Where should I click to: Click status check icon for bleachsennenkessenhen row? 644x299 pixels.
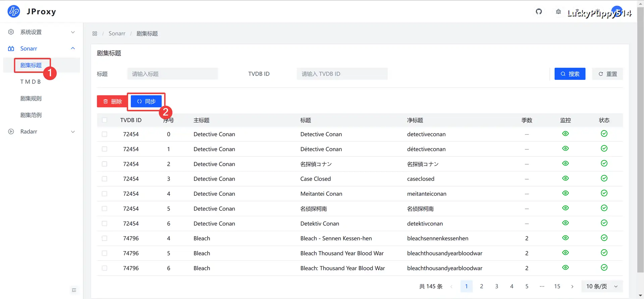tap(604, 238)
